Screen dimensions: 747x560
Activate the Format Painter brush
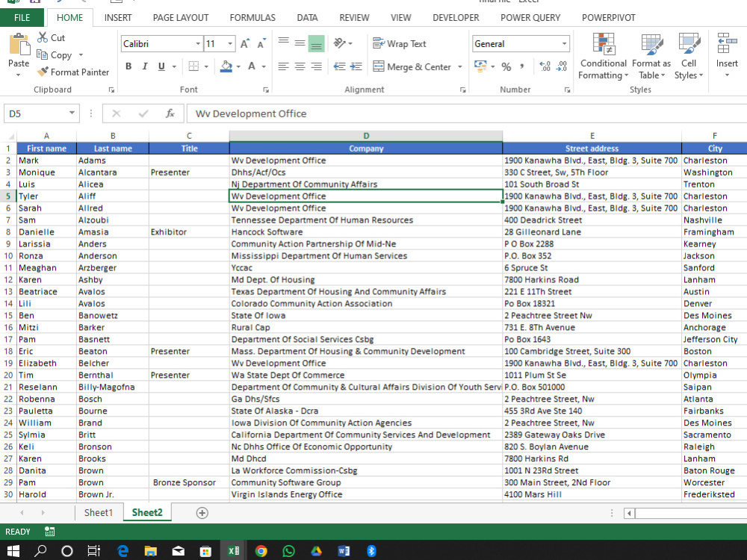(43, 72)
